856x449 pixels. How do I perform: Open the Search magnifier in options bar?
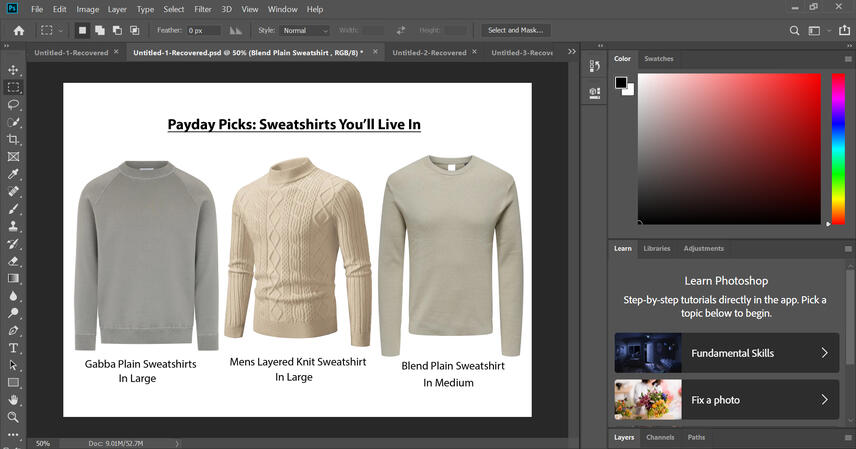coord(794,31)
